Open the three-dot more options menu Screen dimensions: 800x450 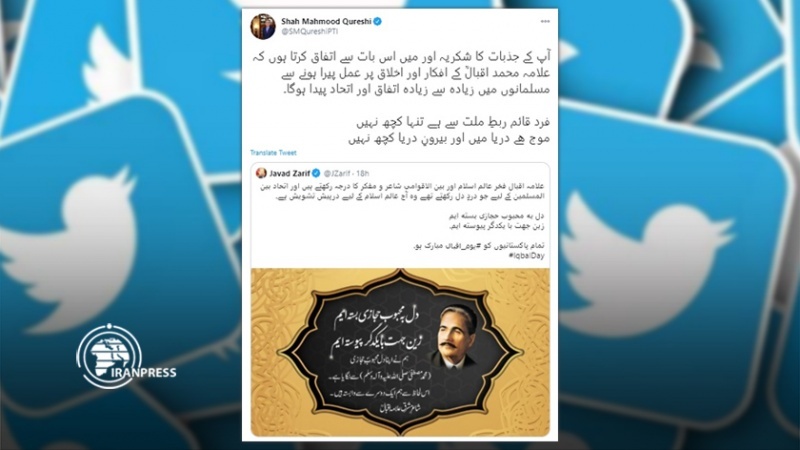point(545,21)
